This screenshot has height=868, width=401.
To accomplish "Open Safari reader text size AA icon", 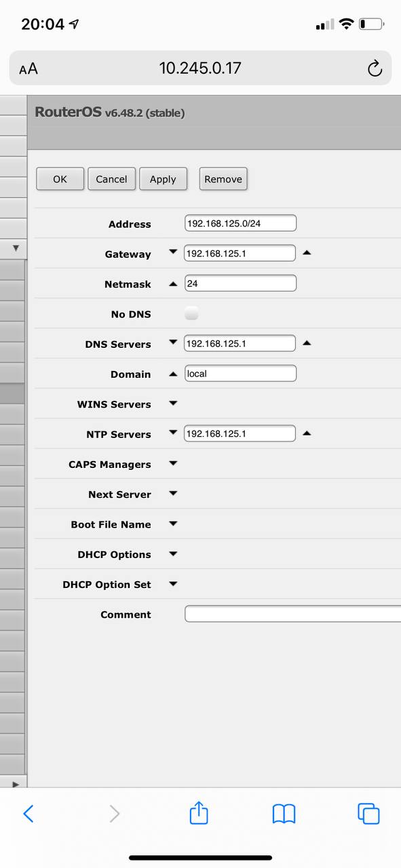I will click(28, 68).
